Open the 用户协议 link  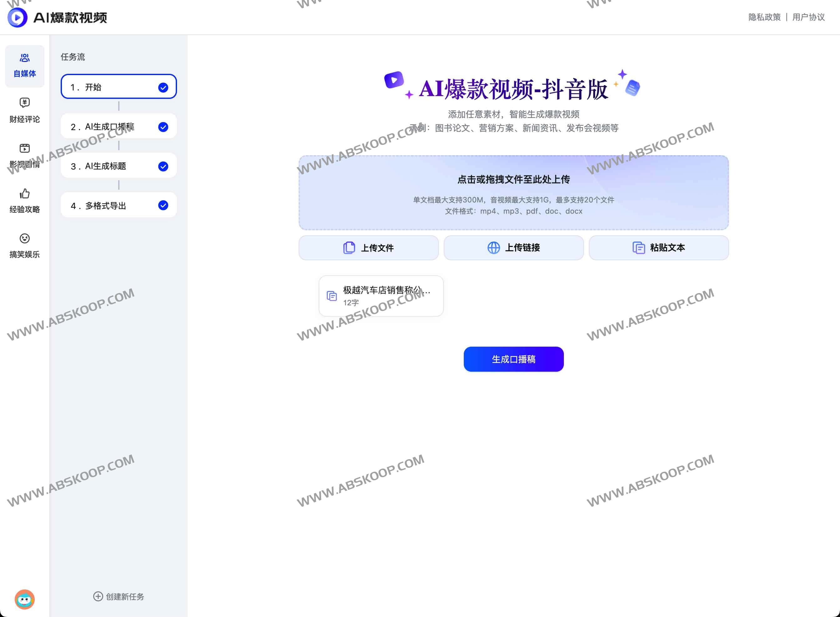click(x=809, y=17)
